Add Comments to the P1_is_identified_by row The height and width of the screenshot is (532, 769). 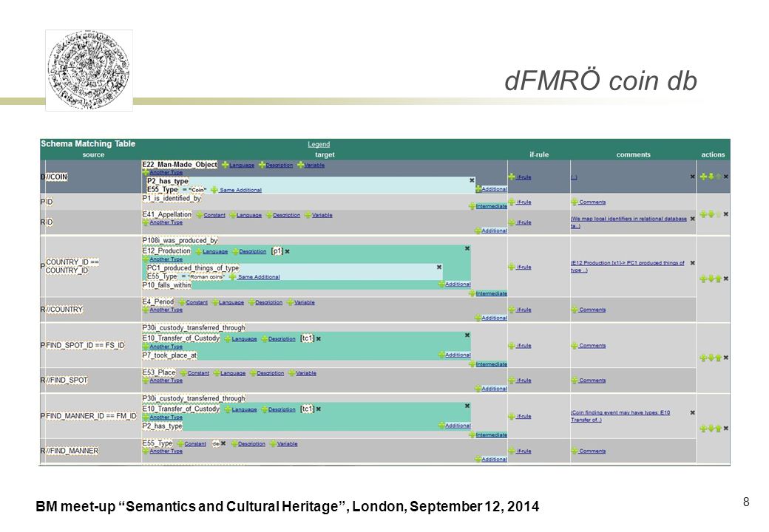pos(589,202)
